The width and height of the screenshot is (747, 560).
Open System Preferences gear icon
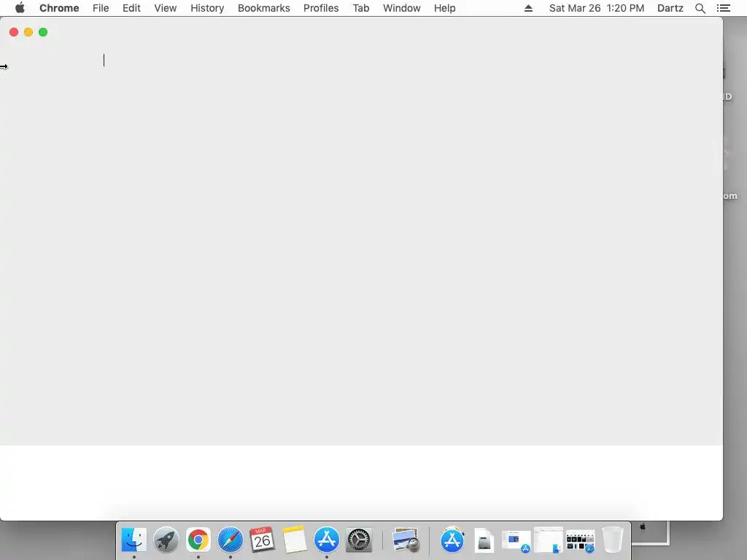point(358,540)
